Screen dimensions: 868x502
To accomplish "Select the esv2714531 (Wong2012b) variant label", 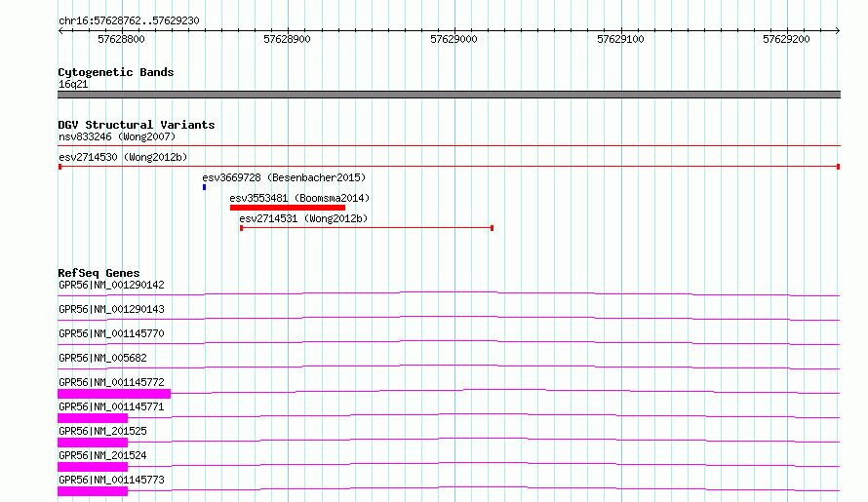I will tap(303, 218).
